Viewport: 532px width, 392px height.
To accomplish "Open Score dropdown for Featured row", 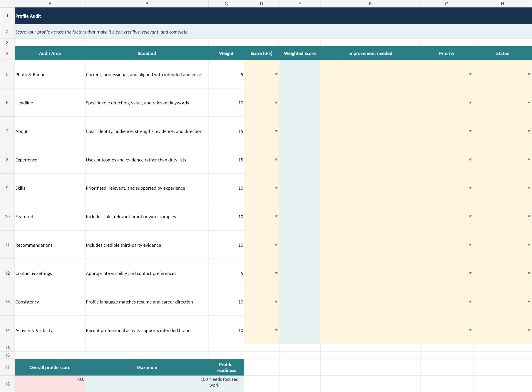I will (x=276, y=216).
